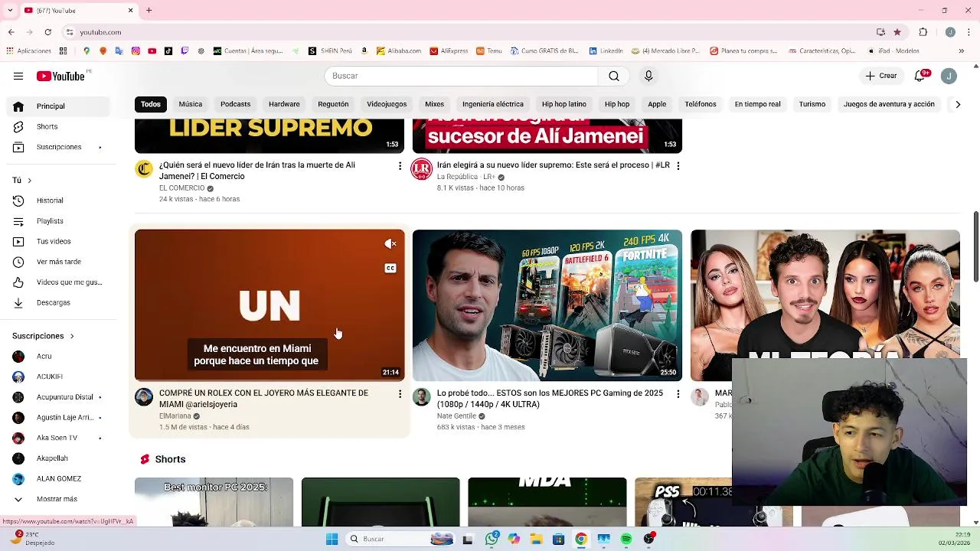Screen dimensions: 980x551
Task: Show more filter chips with right arrow
Action: point(957,104)
